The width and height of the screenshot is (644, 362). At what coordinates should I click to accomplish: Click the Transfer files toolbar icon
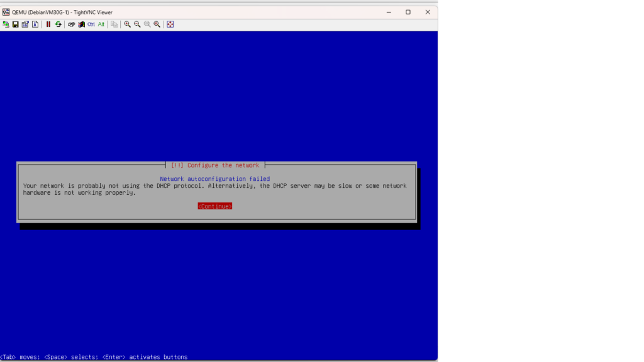click(x=114, y=25)
